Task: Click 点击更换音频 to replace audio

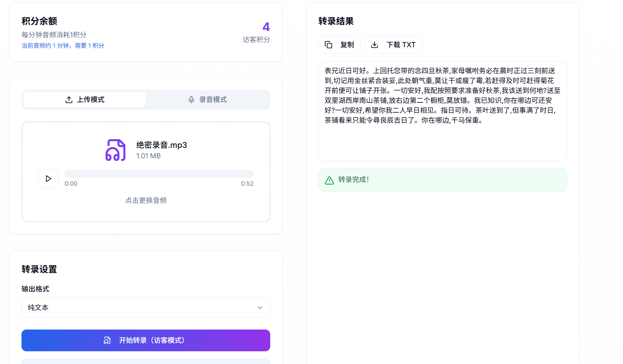Action: 146,200
